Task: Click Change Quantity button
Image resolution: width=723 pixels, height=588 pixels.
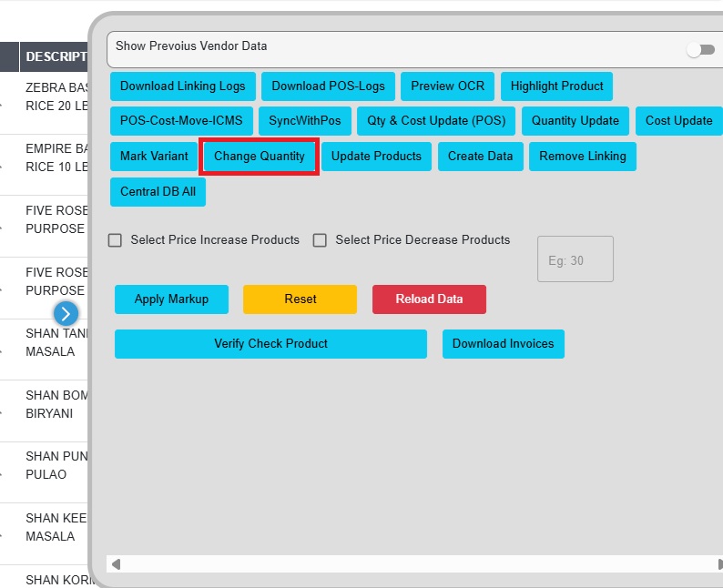Action: 260,157
